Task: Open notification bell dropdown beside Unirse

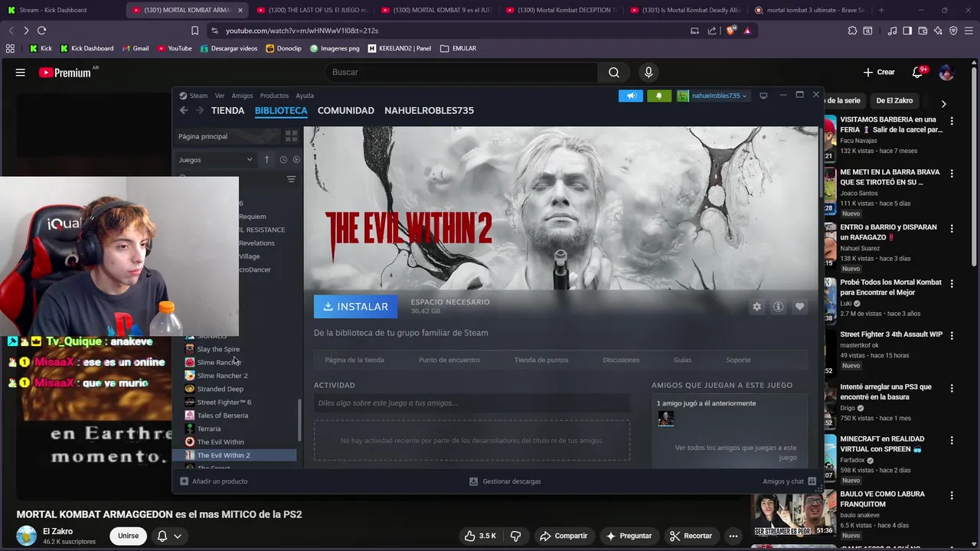Action: tap(168, 536)
